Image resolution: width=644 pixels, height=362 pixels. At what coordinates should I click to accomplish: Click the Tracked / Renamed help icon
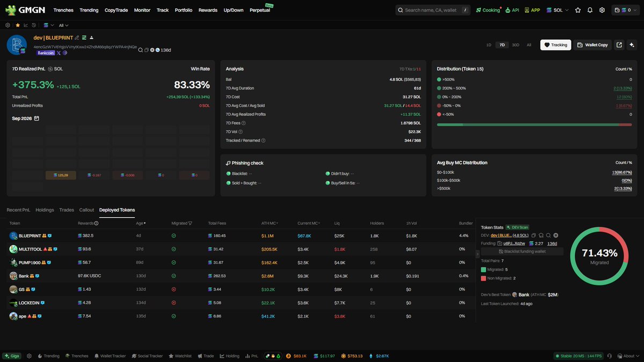263,141
